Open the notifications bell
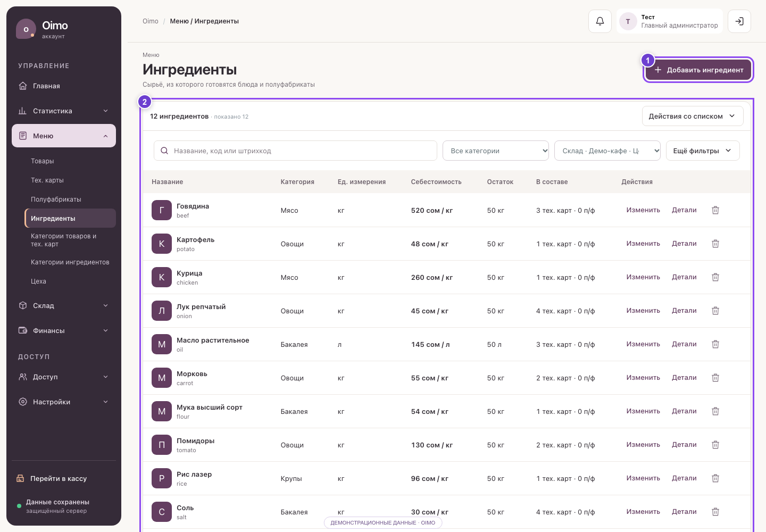 click(600, 21)
